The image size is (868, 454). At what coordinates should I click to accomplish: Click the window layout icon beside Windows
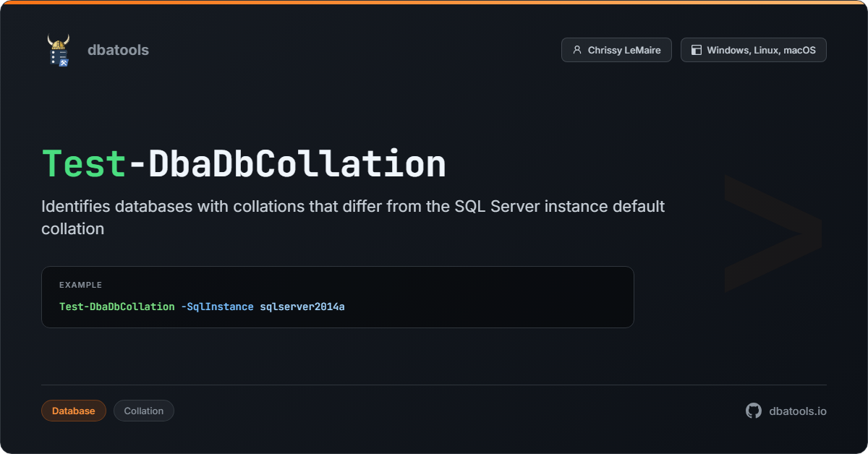click(697, 50)
